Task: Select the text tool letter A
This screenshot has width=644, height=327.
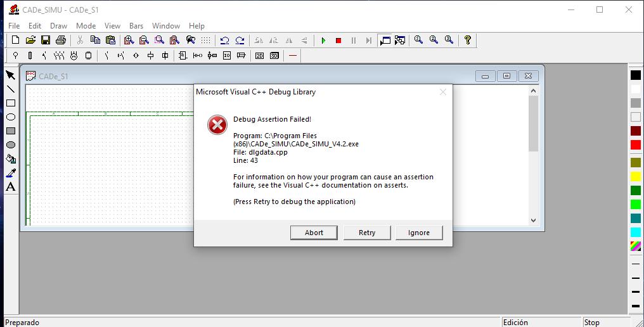Action: (x=11, y=187)
